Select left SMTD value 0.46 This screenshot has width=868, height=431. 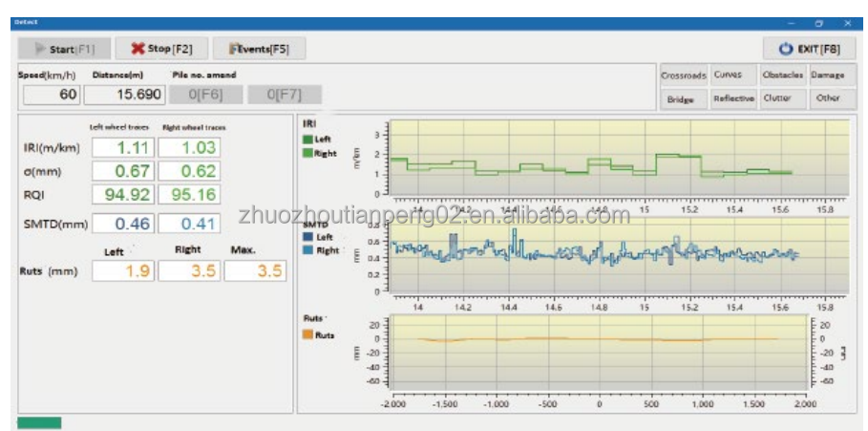point(123,224)
